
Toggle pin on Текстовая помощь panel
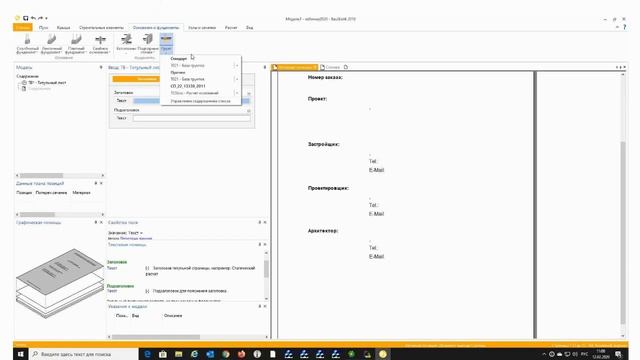click(260, 244)
